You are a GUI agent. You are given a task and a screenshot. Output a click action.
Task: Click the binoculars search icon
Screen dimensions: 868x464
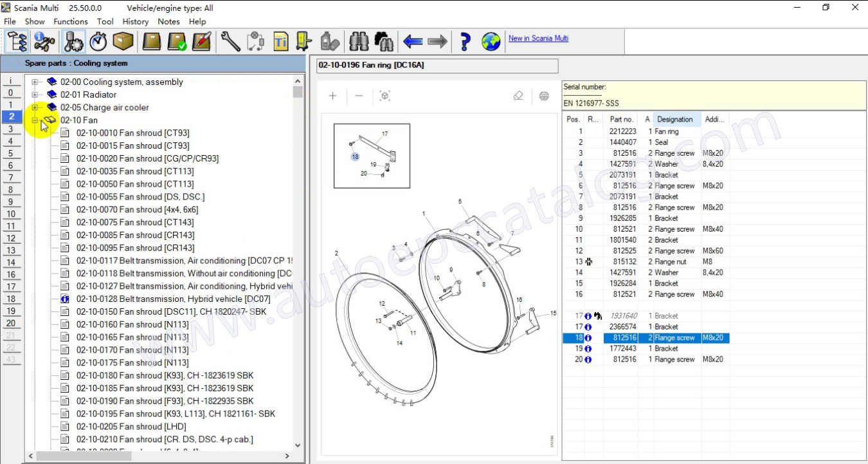(x=359, y=42)
